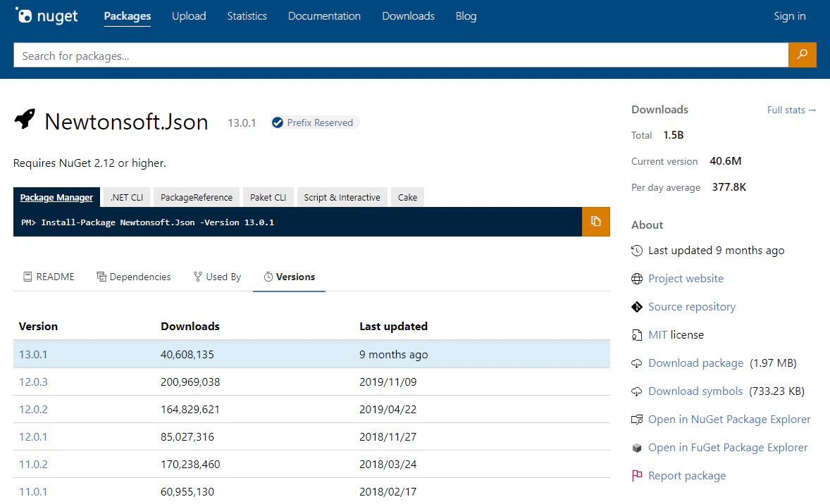Click the README tab document icon

pyautogui.click(x=27, y=277)
